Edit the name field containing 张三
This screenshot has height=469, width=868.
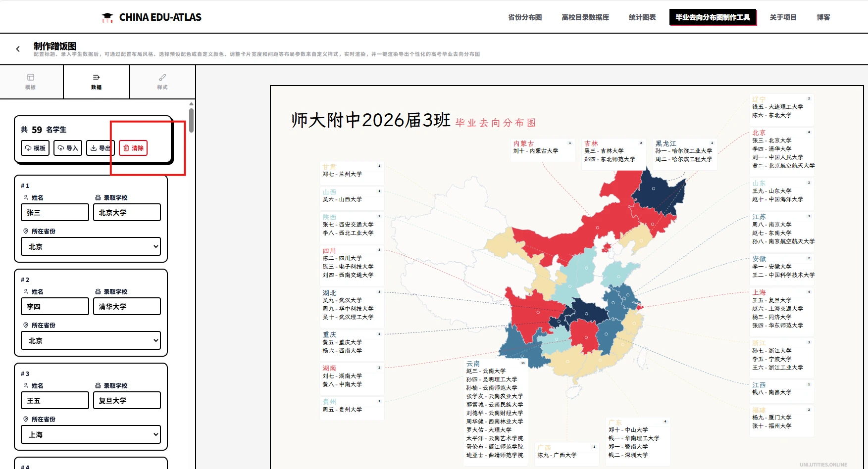pos(55,212)
